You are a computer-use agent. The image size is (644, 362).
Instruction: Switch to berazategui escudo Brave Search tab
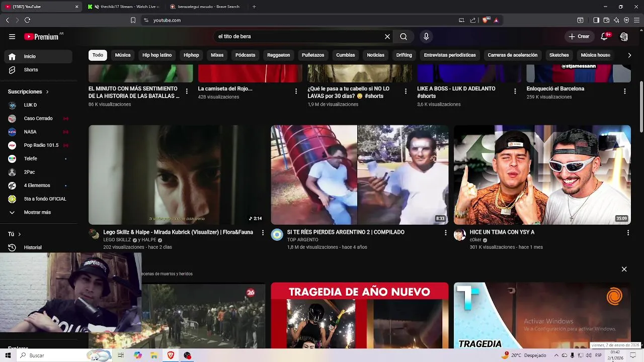[206, 7]
